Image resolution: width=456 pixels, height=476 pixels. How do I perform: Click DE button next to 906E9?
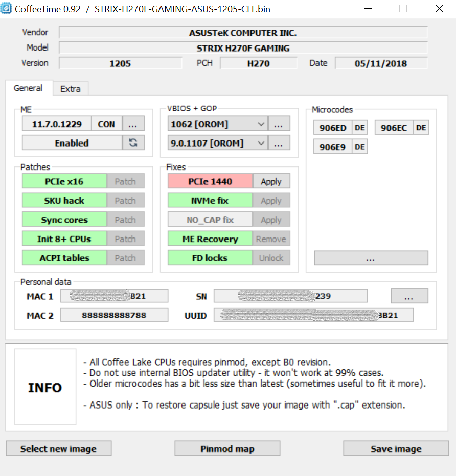tap(360, 147)
